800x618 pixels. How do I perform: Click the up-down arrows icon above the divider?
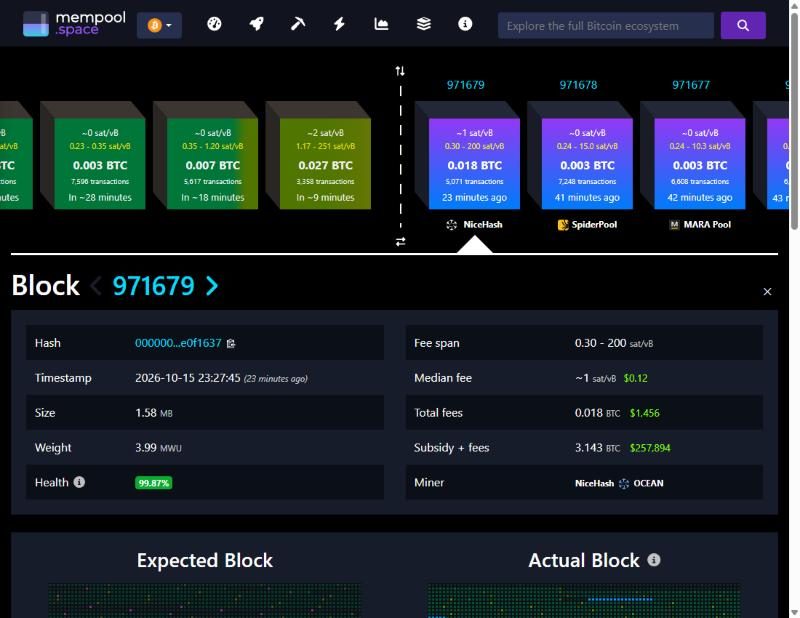pos(400,71)
